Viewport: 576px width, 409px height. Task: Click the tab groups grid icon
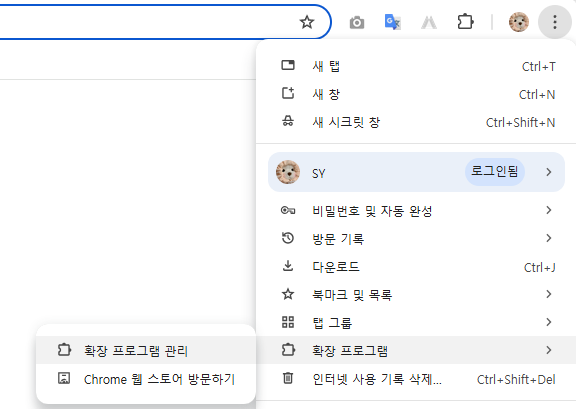(x=288, y=322)
